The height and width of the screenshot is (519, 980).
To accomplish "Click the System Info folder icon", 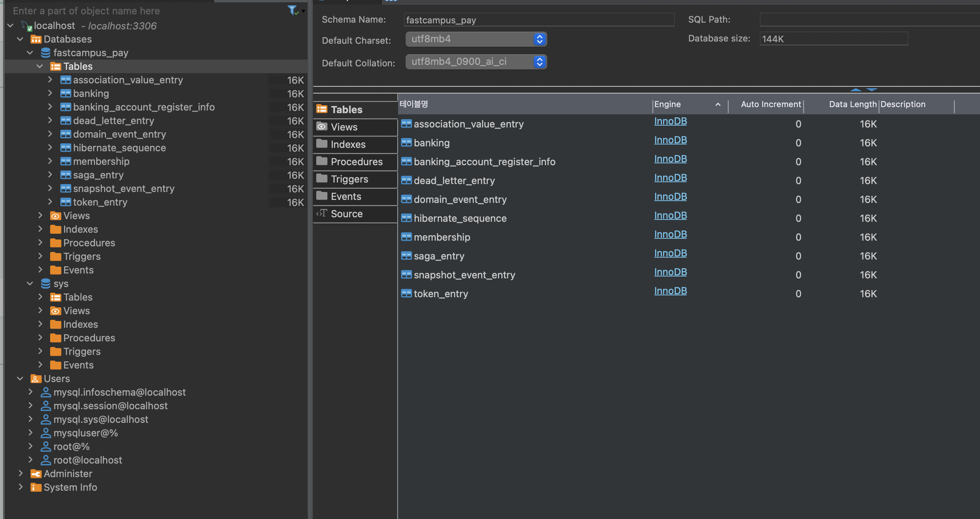I will (36, 487).
